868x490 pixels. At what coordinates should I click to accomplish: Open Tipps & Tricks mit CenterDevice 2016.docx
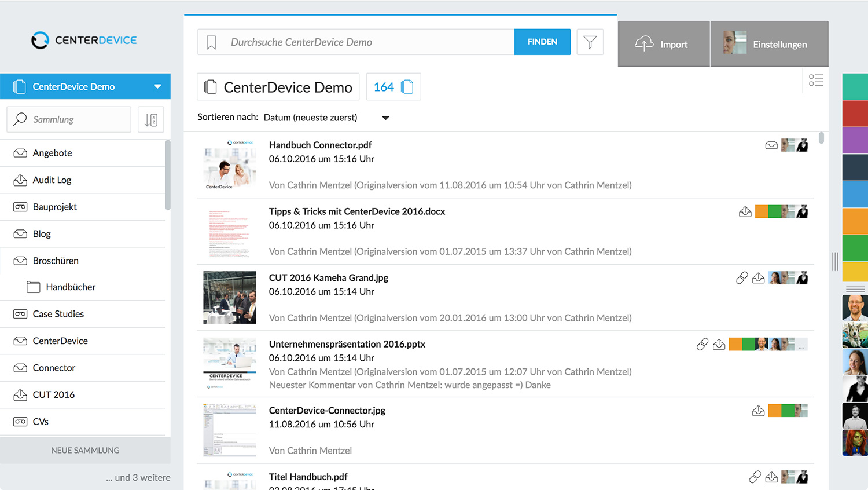(357, 211)
